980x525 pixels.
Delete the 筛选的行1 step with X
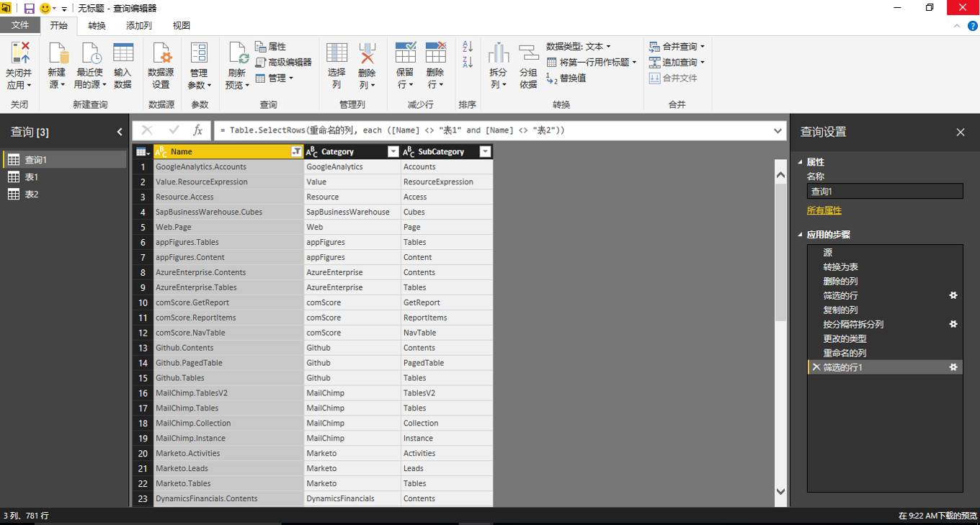pyautogui.click(x=816, y=367)
